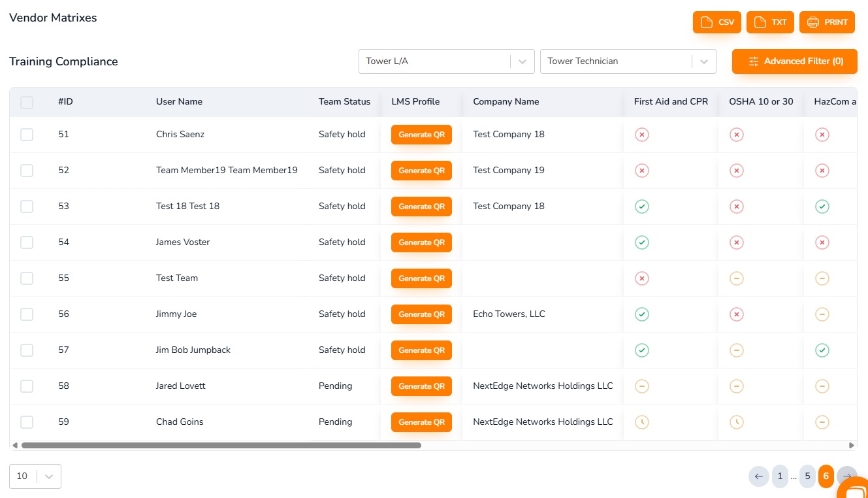Select Jared Lovett's row checkbox
The image size is (868, 498).
click(27, 386)
